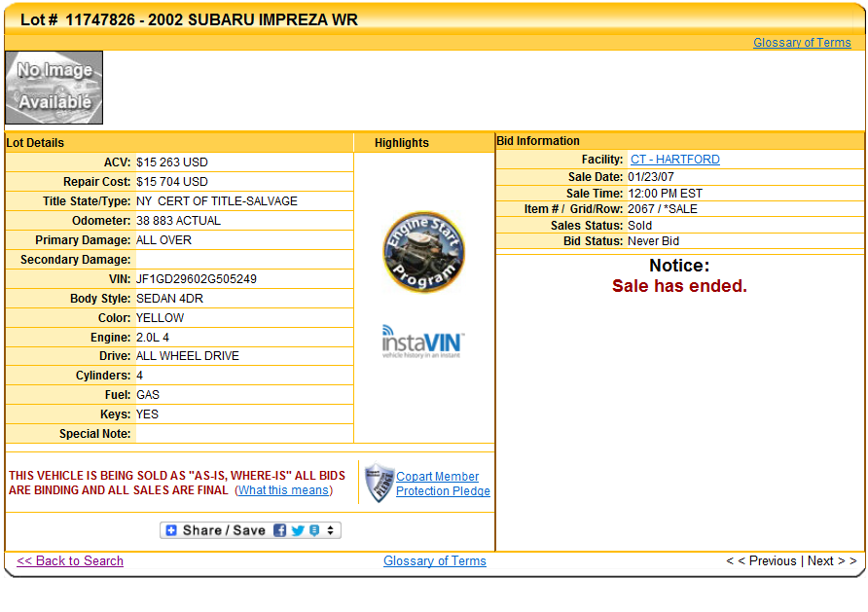Click the No Image Available thumbnail
This screenshot has width=868, height=612.
(x=54, y=88)
